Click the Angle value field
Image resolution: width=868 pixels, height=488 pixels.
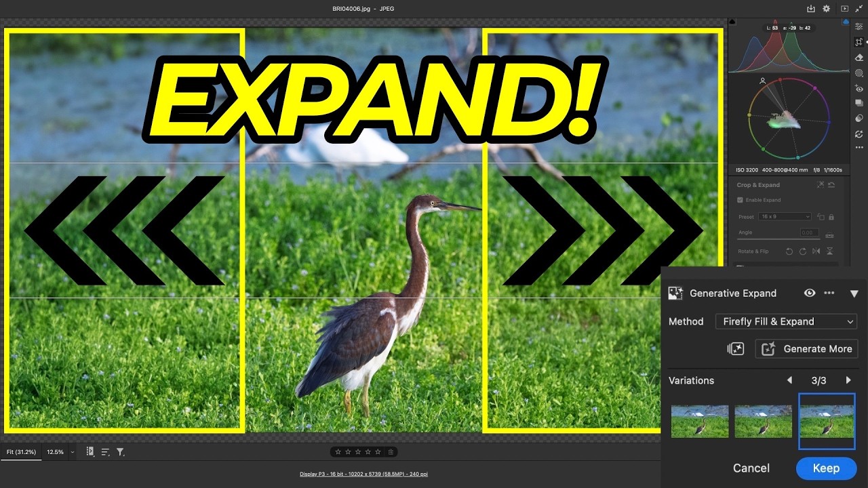pyautogui.click(x=808, y=232)
